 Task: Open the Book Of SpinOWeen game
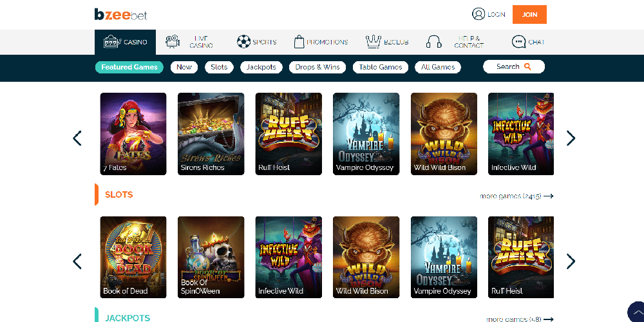coord(211,257)
